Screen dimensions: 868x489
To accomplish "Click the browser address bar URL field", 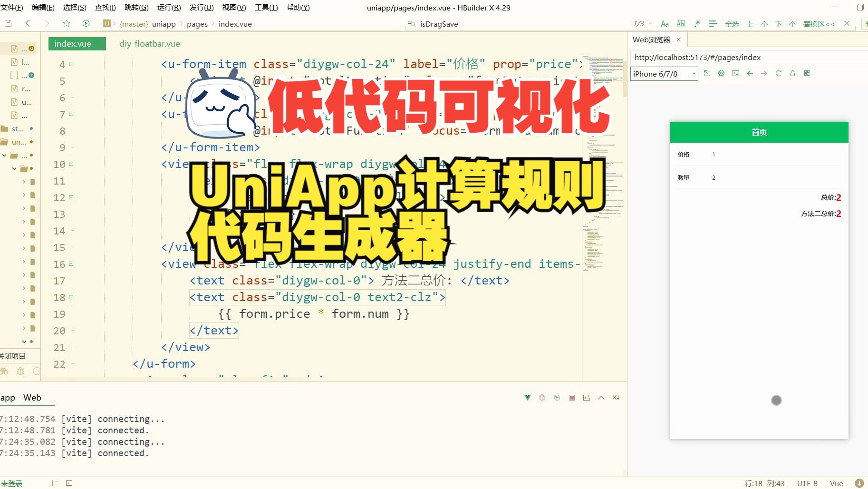I will click(x=742, y=57).
